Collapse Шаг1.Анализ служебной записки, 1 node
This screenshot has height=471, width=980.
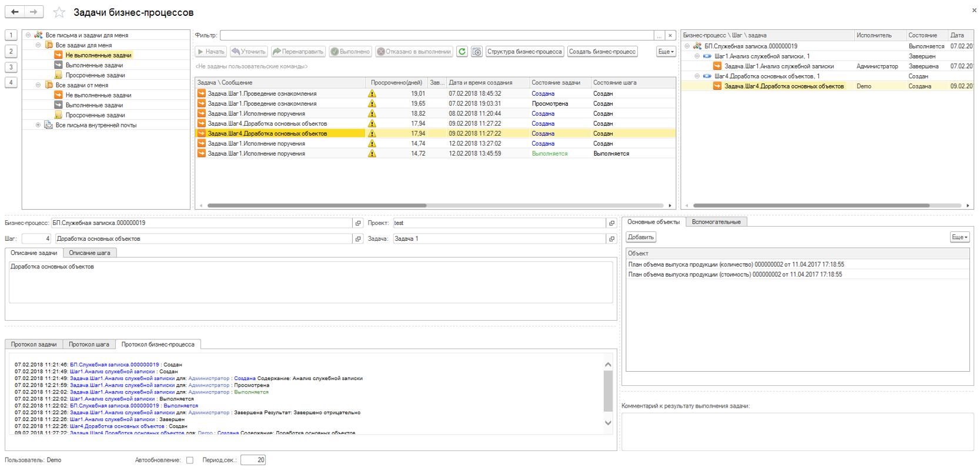tap(697, 56)
